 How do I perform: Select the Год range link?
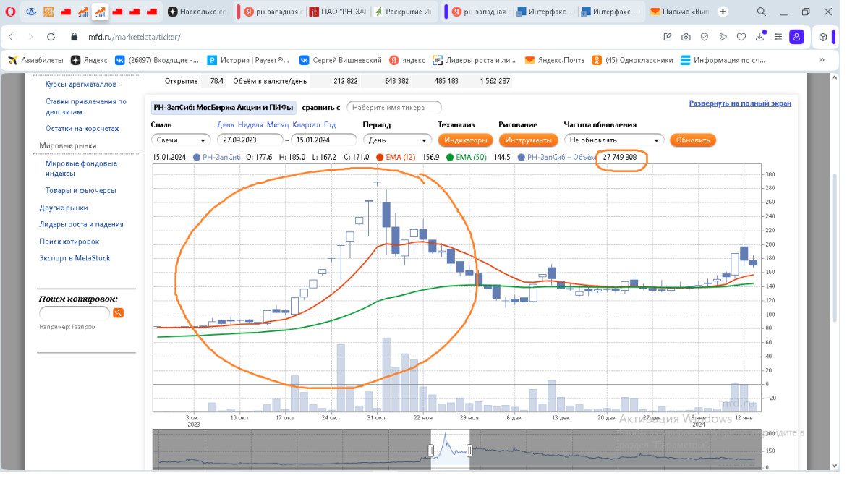[x=330, y=124]
